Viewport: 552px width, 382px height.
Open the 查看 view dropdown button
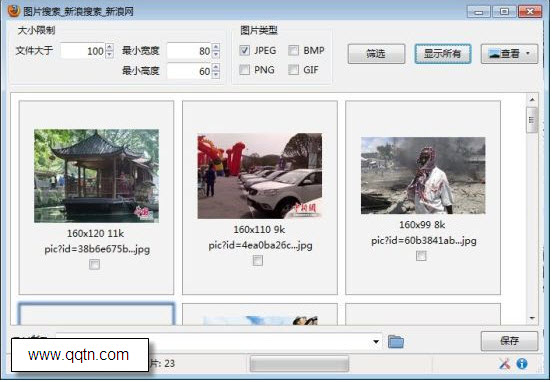(x=509, y=54)
